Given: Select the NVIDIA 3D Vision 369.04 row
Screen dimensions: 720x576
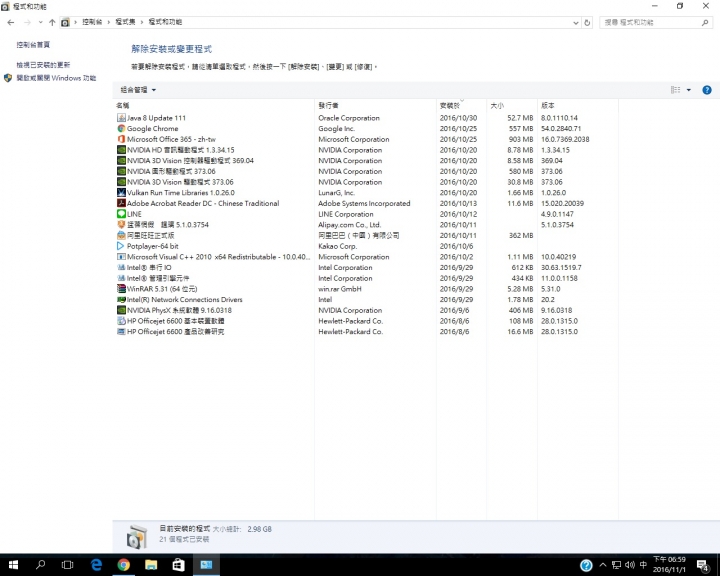Looking at the screenshot, I should (x=366, y=161).
